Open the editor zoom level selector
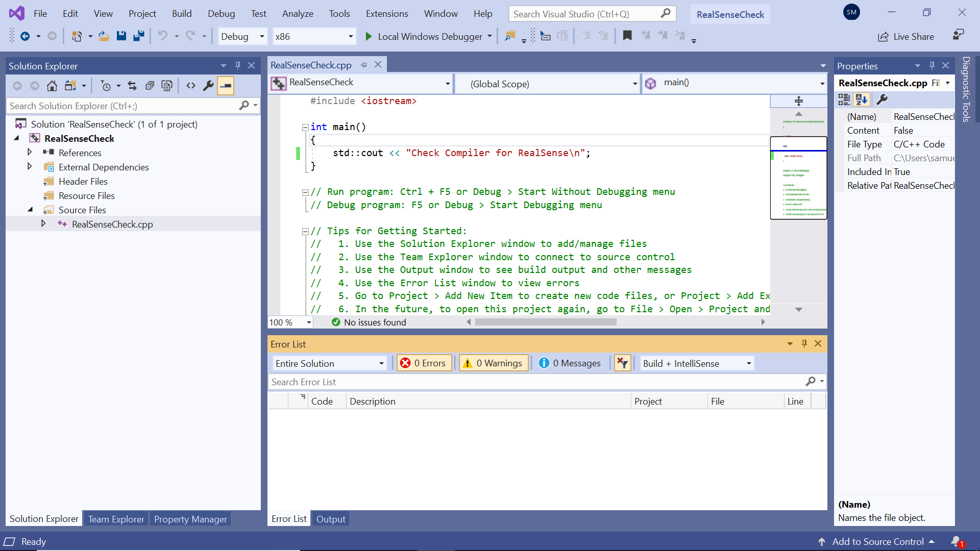The image size is (980, 551). click(x=289, y=322)
